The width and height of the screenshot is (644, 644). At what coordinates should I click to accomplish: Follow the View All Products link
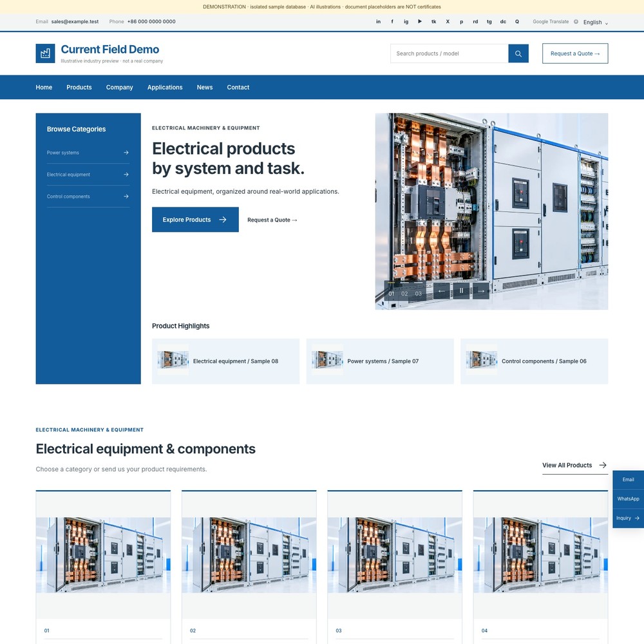575,466
